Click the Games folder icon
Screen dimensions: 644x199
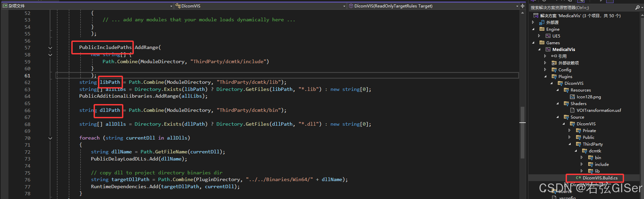pos(542,43)
